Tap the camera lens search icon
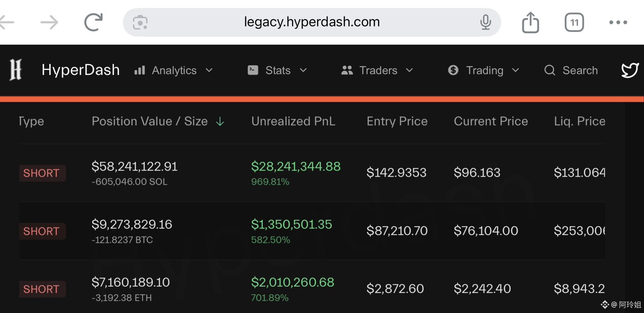 (140, 23)
